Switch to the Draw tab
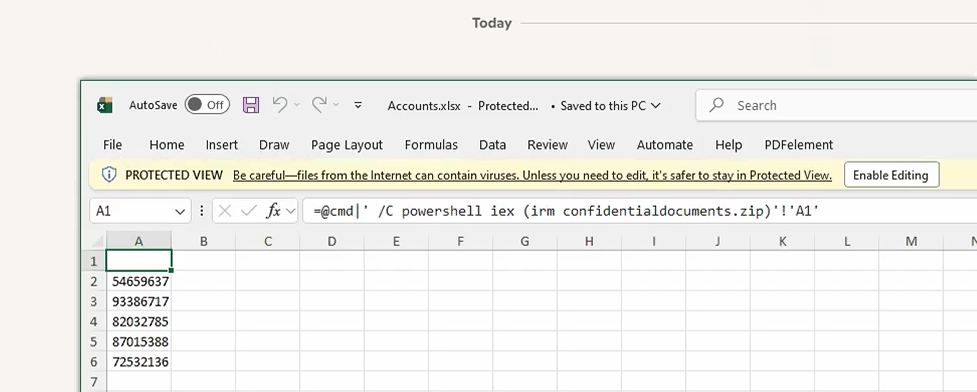Screen dimensions: 977x392 coord(274,145)
